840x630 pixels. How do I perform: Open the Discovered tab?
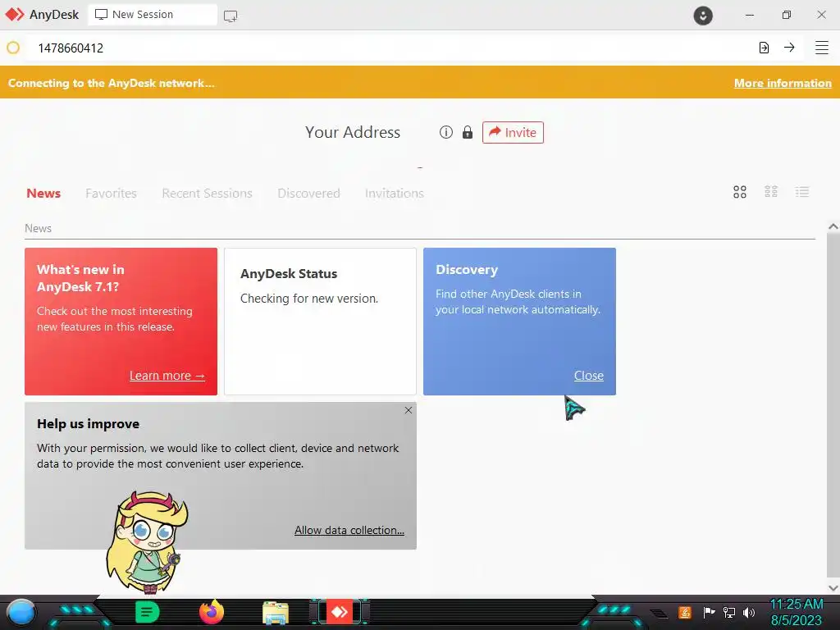[x=308, y=194]
